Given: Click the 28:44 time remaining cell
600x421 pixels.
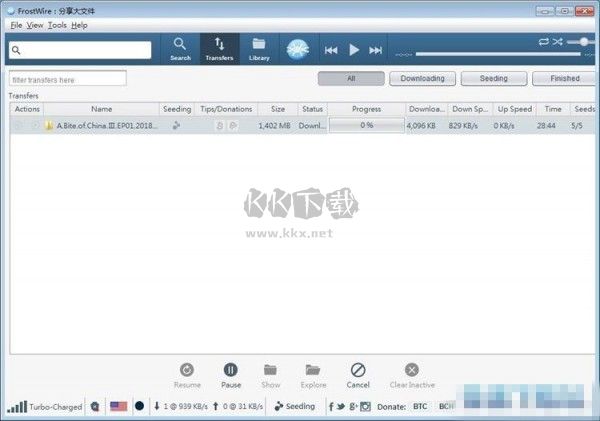Looking at the screenshot, I should point(546,126).
